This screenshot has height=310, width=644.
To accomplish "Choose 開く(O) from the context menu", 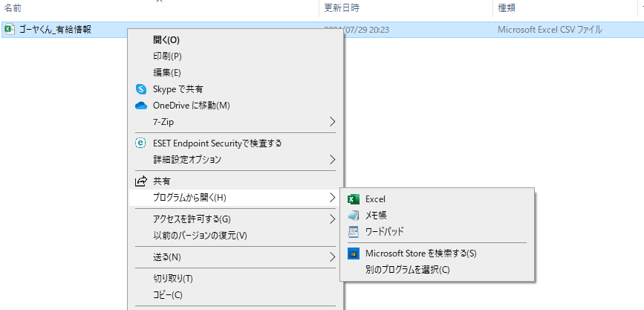I will (166, 40).
